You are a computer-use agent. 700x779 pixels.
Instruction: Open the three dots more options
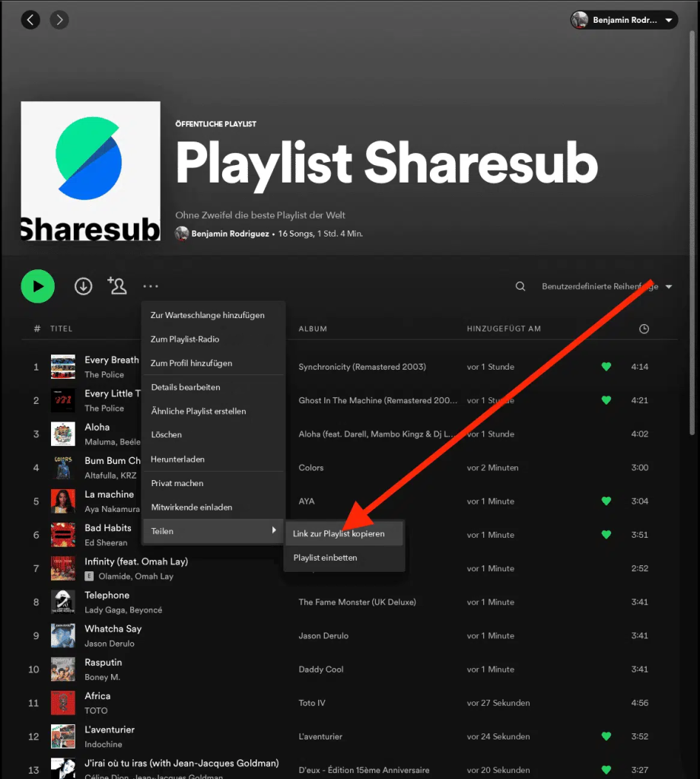pyautogui.click(x=151, y=286)
